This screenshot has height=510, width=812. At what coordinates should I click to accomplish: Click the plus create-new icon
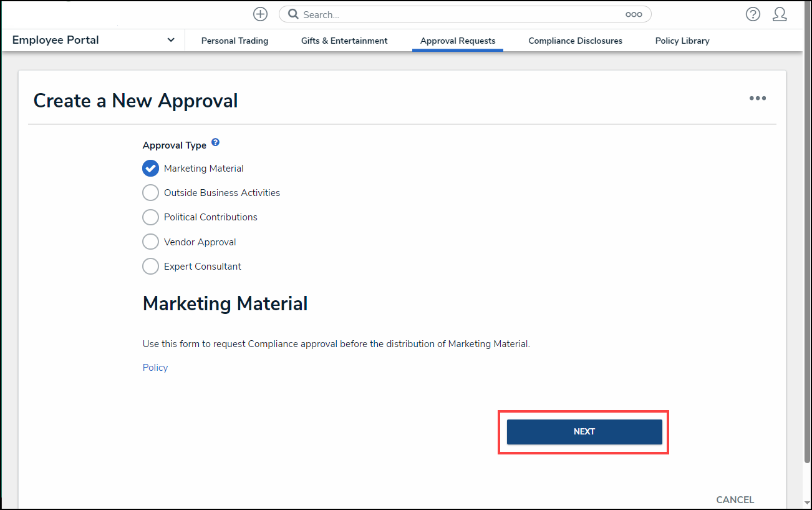tap(260, 14)
